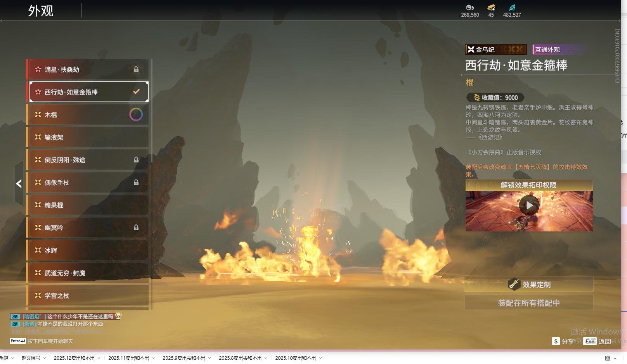Click the channel icon beside 哈密瓜's message

click(x=15, y=316)
